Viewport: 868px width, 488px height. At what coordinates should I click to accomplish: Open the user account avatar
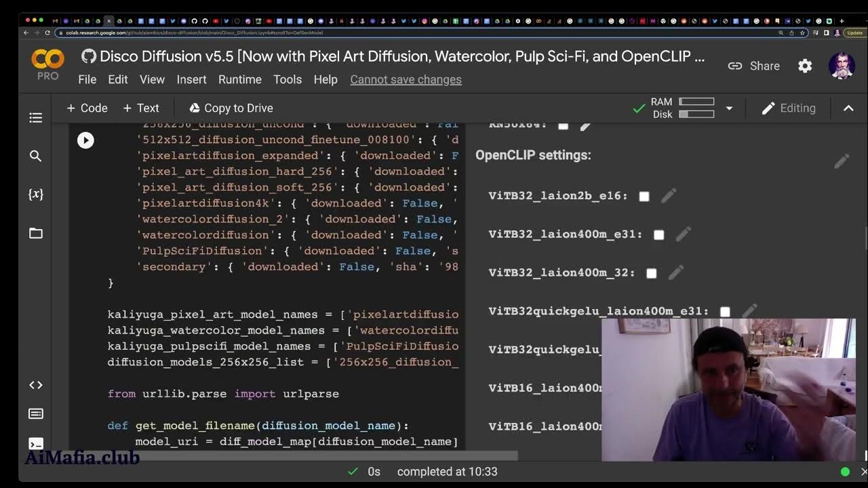pos(842,66)
